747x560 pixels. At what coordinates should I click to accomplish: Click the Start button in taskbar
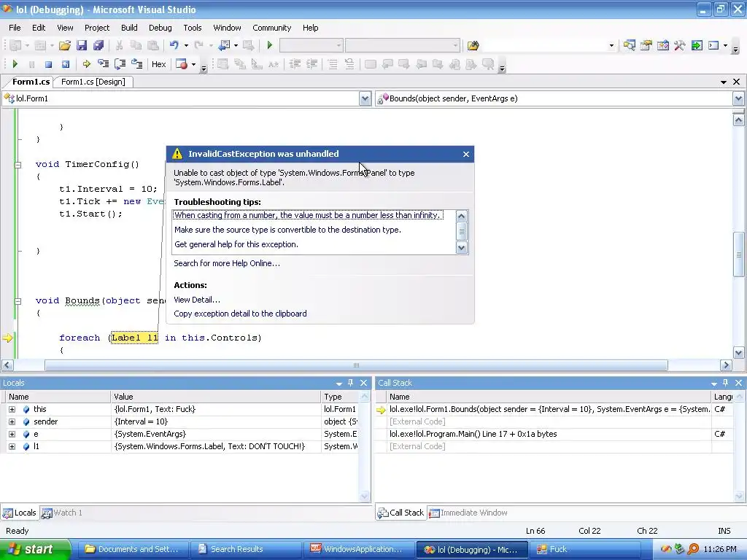coord(35,549)
